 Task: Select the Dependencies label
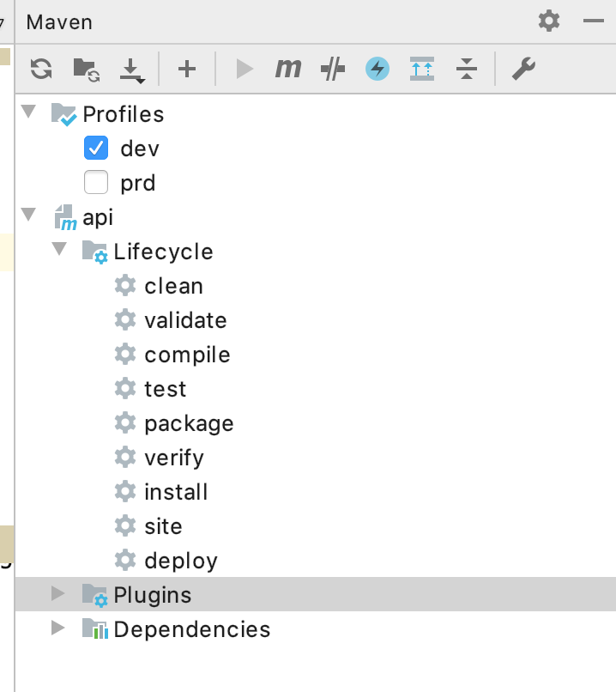pos(192,630)
